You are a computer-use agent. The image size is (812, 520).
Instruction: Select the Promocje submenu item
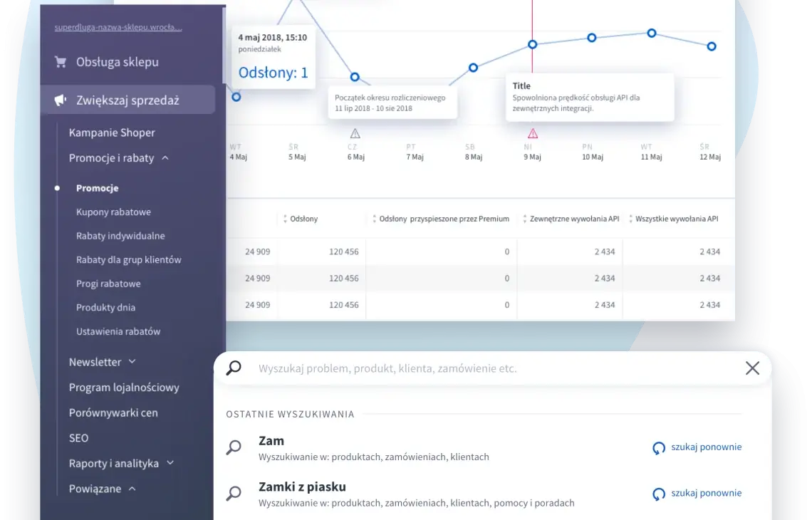[x=98, y=188]
